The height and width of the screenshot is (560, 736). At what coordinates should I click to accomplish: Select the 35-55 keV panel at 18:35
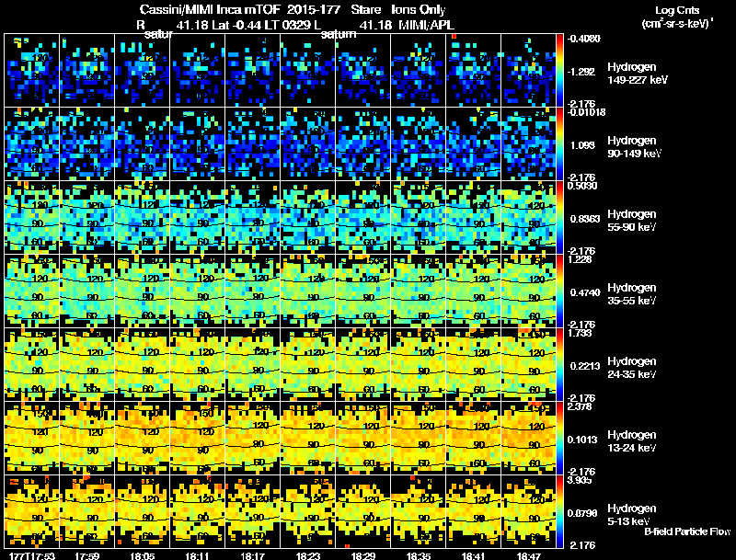419,291
